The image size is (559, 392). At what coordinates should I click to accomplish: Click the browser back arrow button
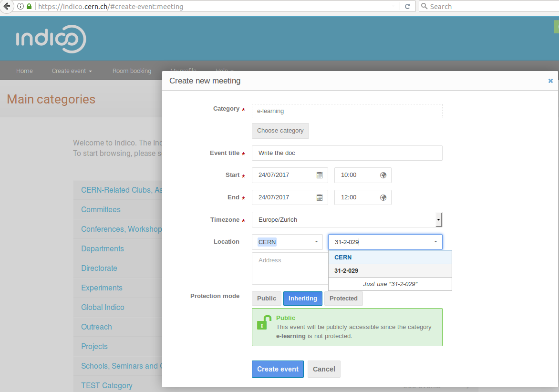coord(6,6)
